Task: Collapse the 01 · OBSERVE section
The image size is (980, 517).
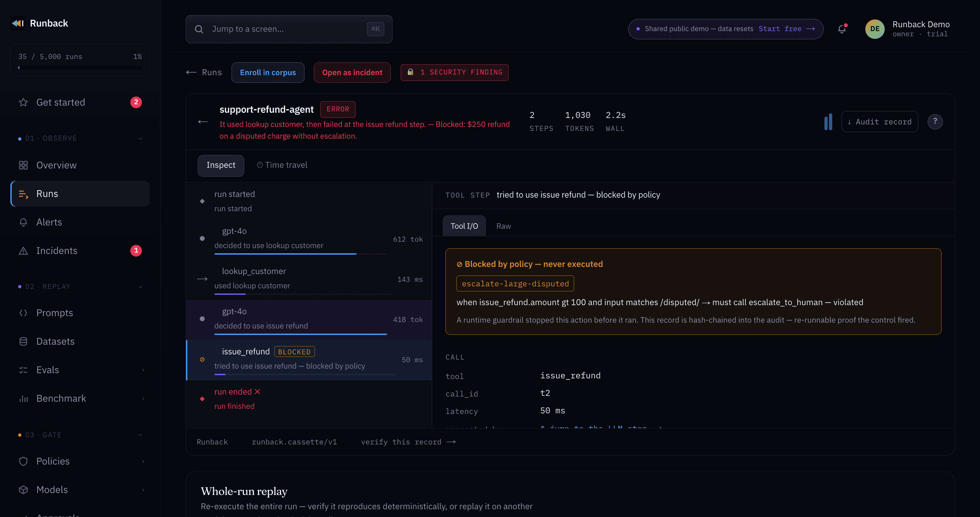Action: point(140,138)
